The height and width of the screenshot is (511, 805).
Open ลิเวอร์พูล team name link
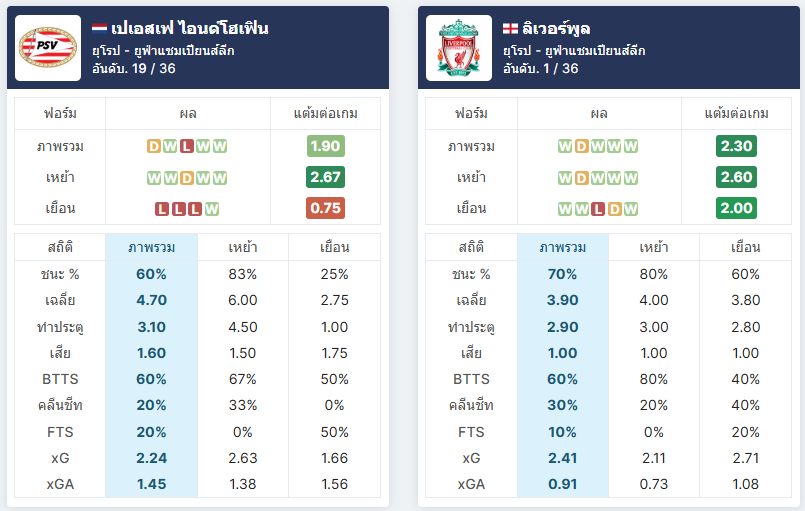tap(556, 28)
